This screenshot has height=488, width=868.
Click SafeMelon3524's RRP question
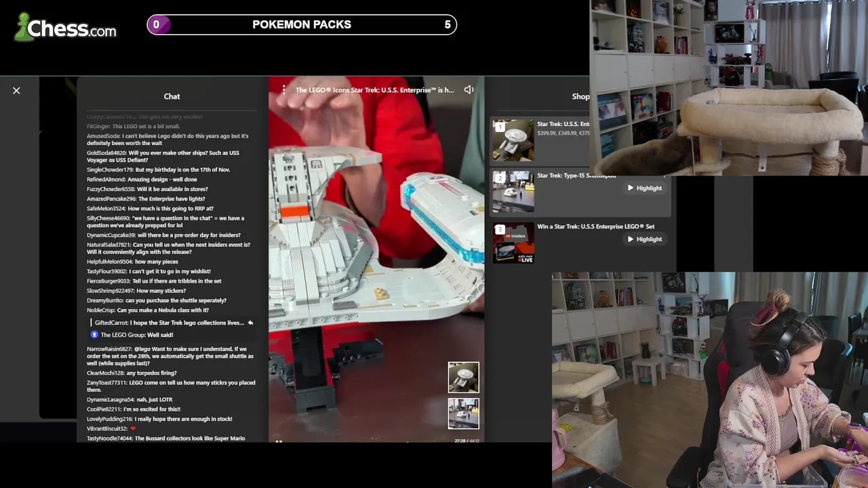pos(150,209)
